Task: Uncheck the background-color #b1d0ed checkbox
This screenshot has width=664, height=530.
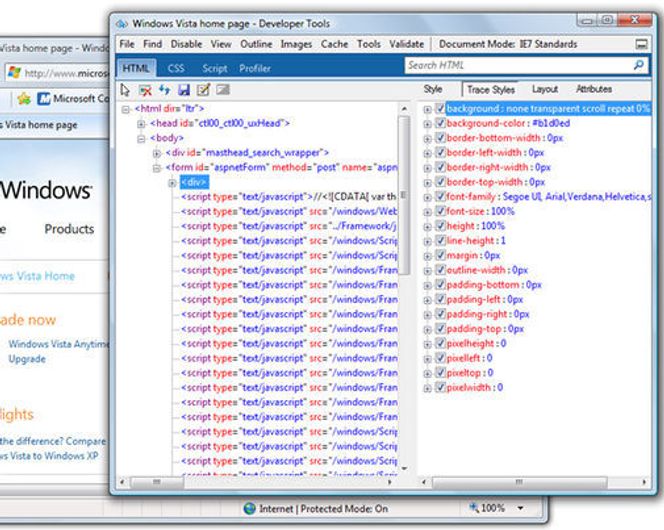Action: 440,123
